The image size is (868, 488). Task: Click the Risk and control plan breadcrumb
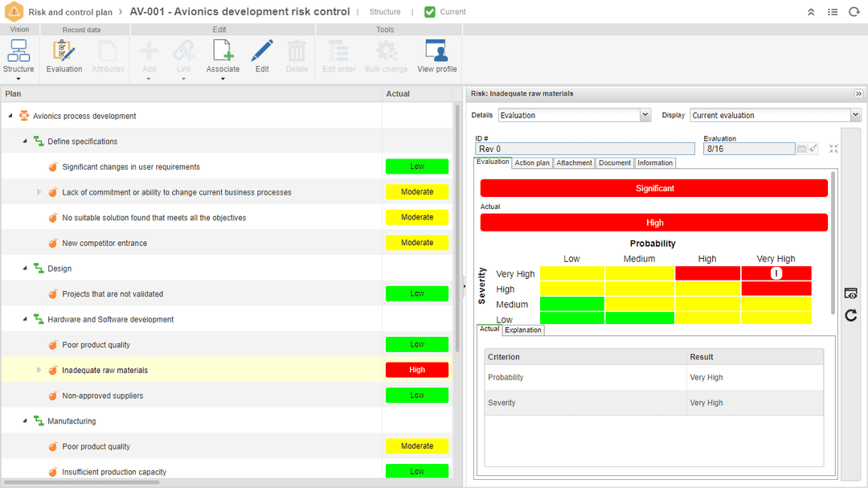(x=71, y=12)
